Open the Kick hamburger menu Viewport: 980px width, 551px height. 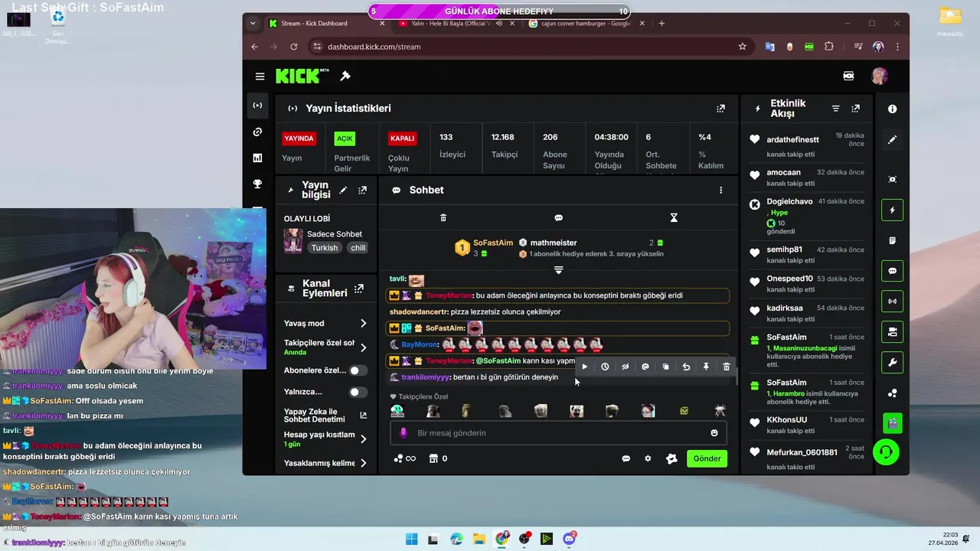(260, 77)
